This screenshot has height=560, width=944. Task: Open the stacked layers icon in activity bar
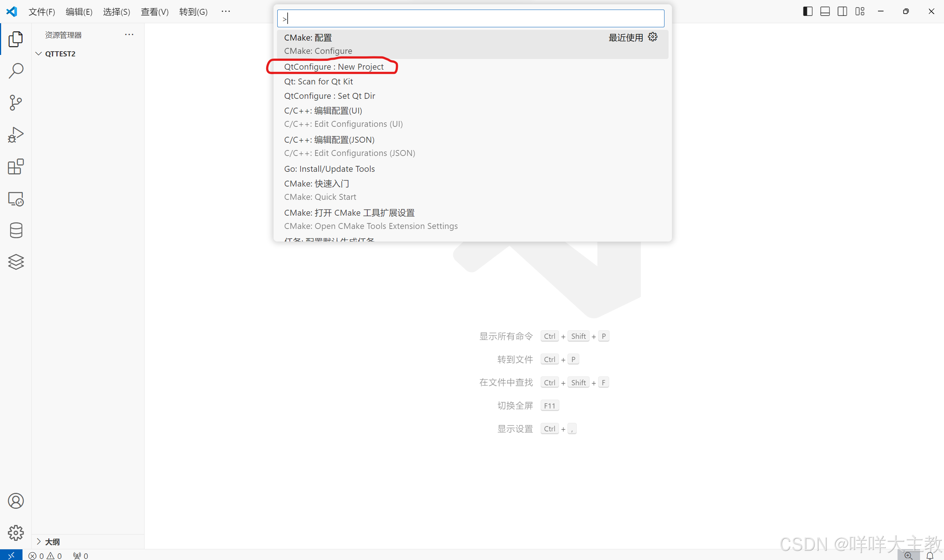click(15, 262)
